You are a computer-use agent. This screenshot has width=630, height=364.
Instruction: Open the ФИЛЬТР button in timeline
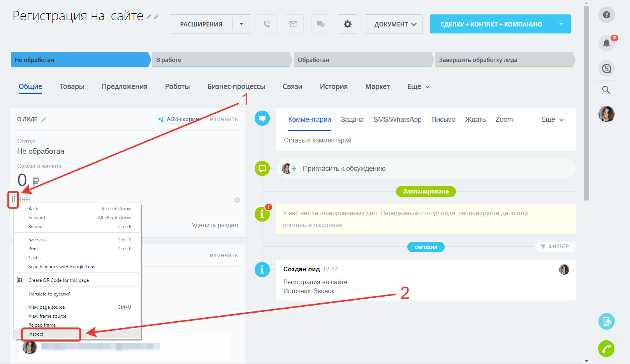[x=555, y=246]
